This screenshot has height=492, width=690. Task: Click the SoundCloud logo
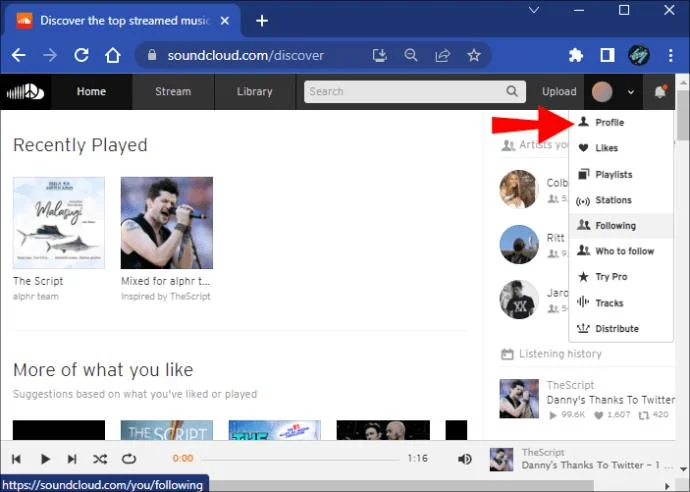pos(25,92)
